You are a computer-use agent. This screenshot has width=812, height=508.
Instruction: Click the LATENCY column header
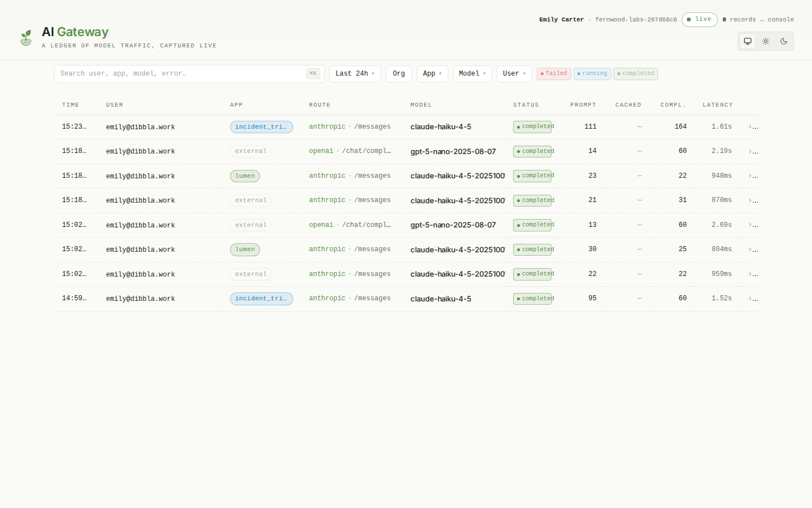tap(717, 105)
